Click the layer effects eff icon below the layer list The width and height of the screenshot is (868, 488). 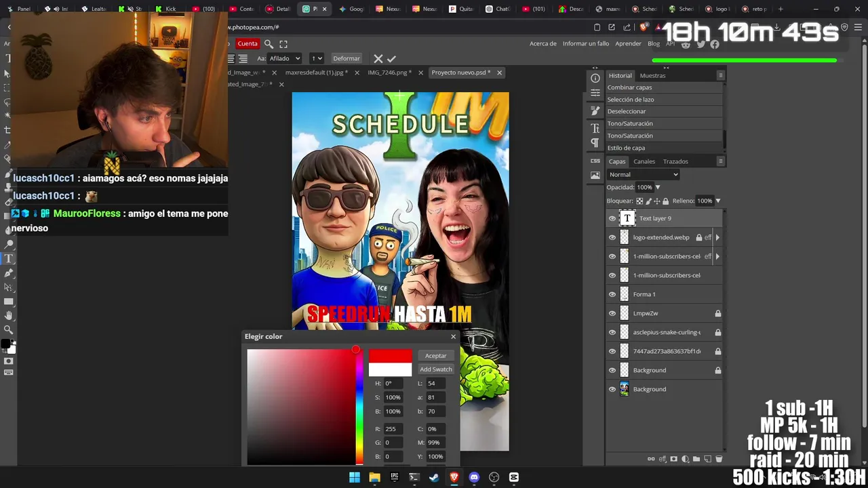663,459
